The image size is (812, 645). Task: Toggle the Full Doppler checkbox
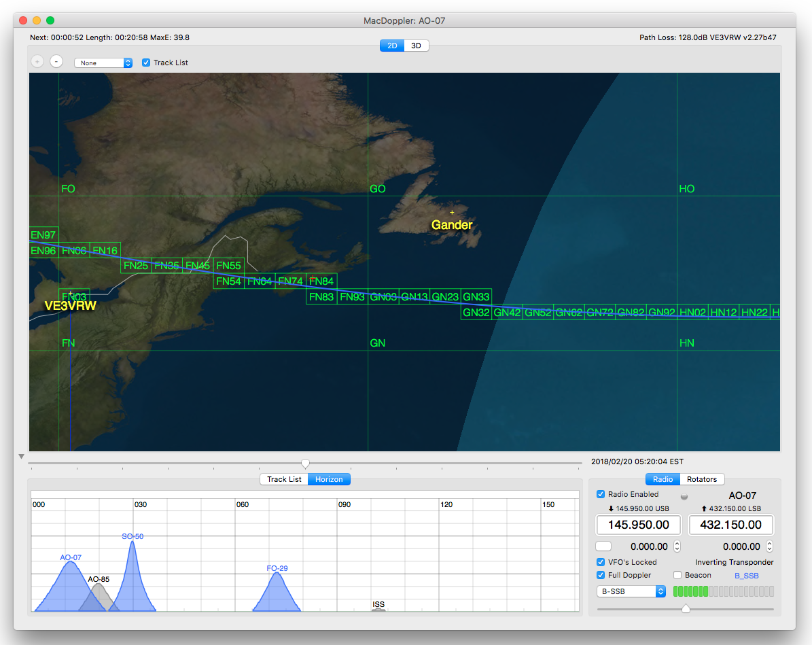tap(601, 575)
